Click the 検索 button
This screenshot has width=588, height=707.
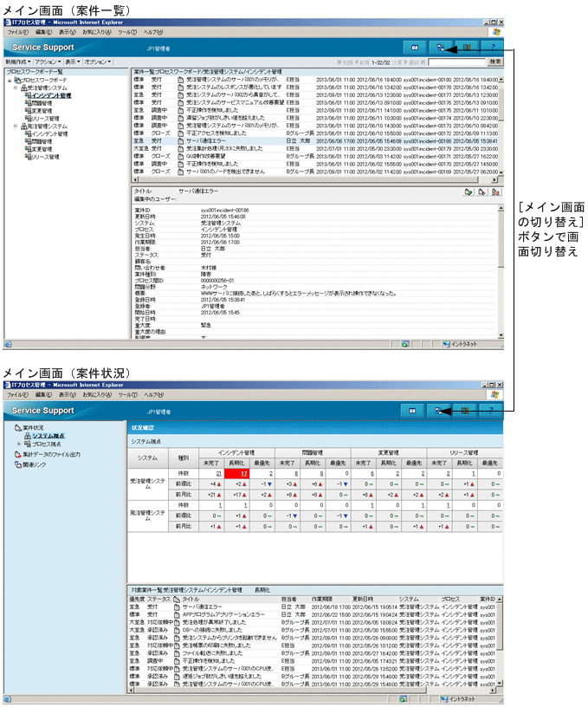[x=495, y=62]
